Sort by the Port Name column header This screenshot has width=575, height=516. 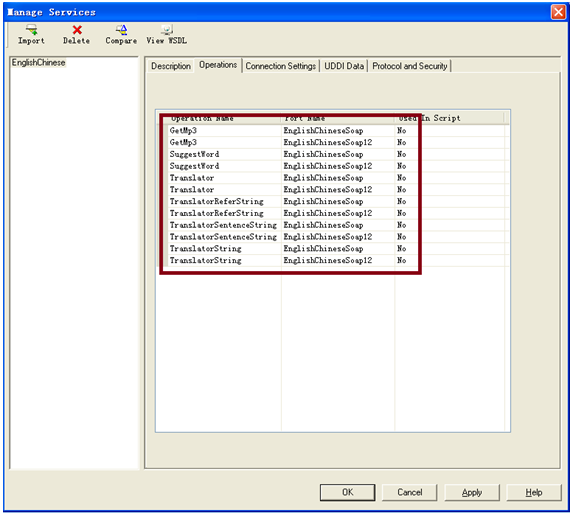pos(338,118)
